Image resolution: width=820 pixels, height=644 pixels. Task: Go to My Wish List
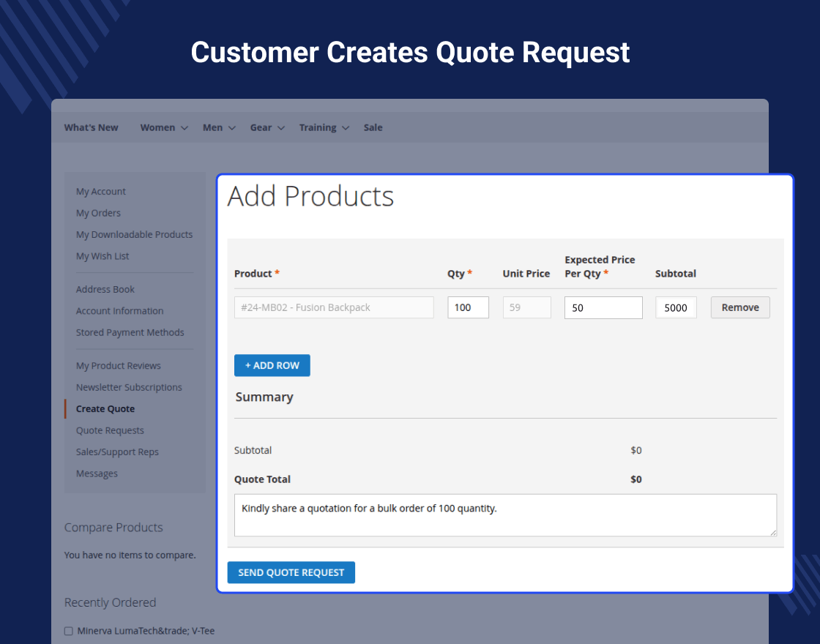click(x=102, y=256)
